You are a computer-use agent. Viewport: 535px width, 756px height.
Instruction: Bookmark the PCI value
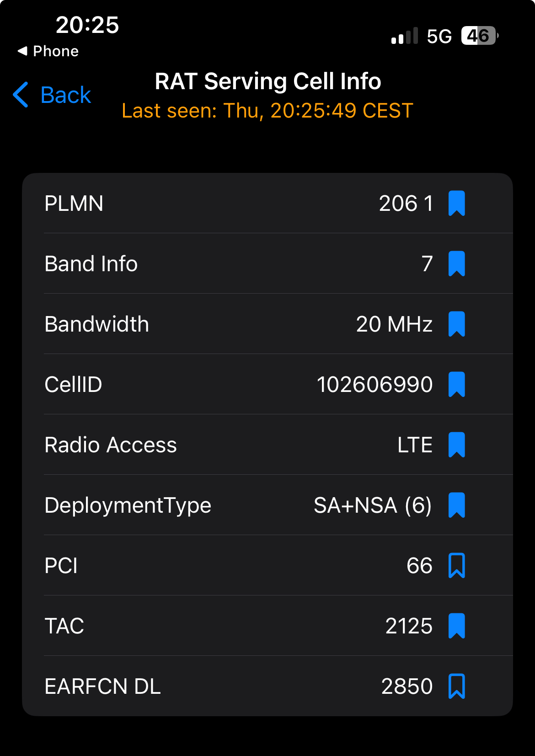coord(456,565)
